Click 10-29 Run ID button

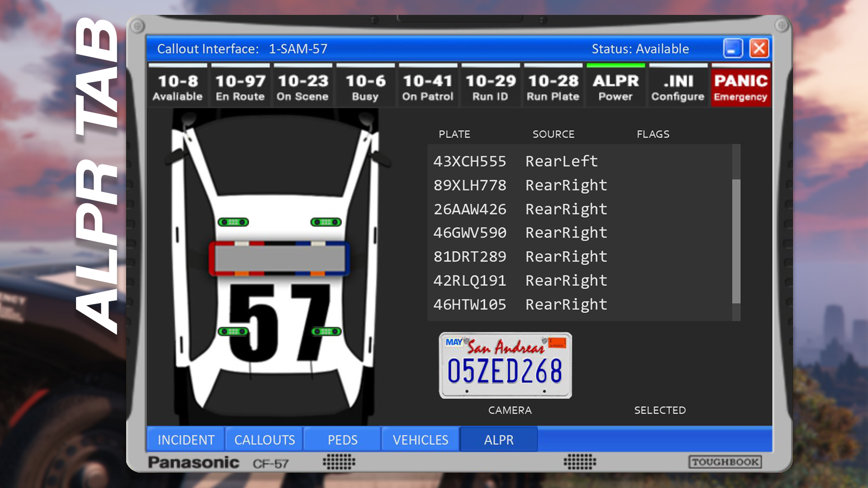491,87
